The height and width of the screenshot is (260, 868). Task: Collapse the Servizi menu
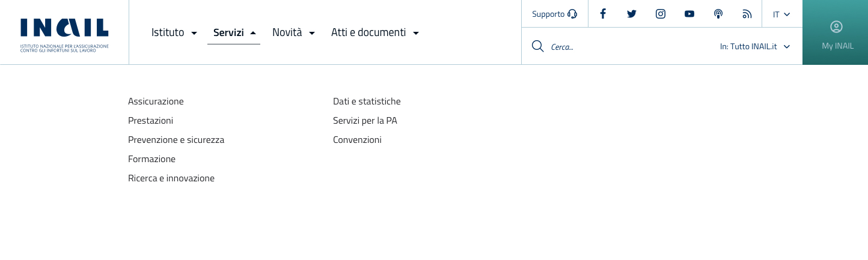pyautogui.click(x=234, y=32)
